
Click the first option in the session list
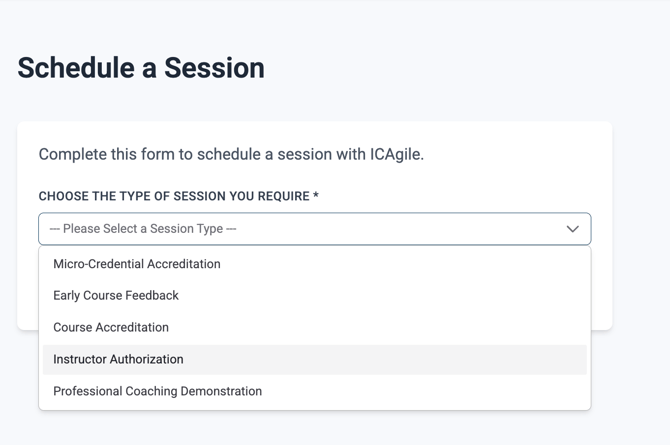click(x=137, y=264)
